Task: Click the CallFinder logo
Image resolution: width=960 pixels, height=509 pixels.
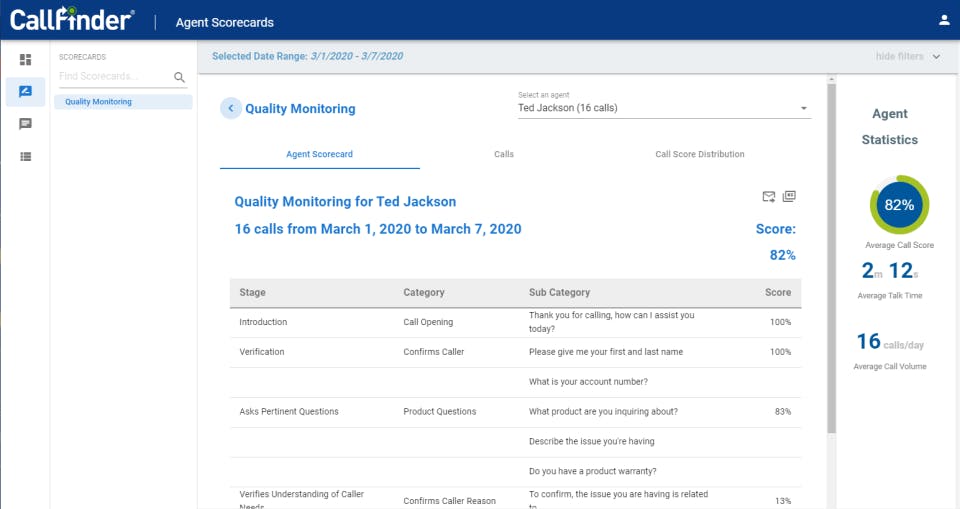Action: [72, 19]
